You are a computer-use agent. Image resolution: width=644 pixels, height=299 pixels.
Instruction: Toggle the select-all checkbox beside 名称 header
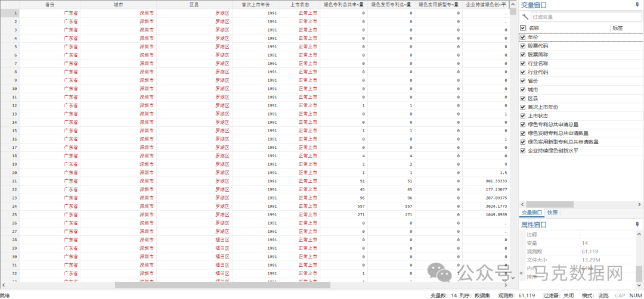(523, 28)
